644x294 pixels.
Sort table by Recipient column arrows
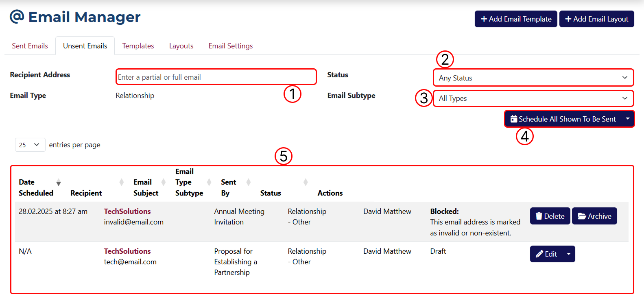click(121, 182)
